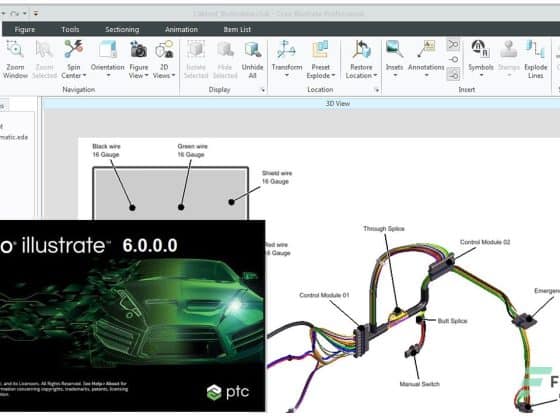Open the Insets tool
The width and height of the screenshot is (560, 420).
(x=394, y=59)
